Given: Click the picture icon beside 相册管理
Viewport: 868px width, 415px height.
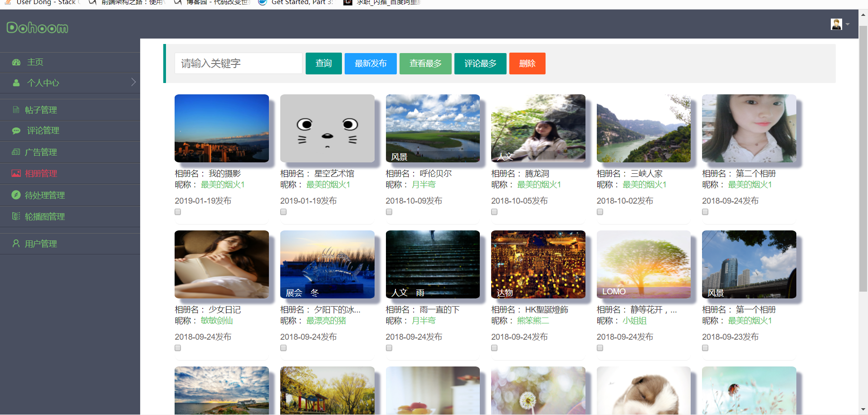Looking at the screenshot, I should coord(16,173).
